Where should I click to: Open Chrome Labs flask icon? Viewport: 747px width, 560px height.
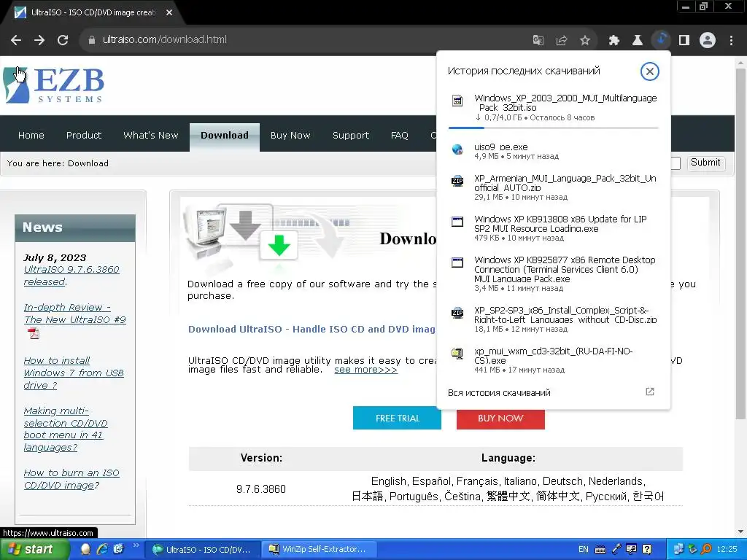pos(637,40)
